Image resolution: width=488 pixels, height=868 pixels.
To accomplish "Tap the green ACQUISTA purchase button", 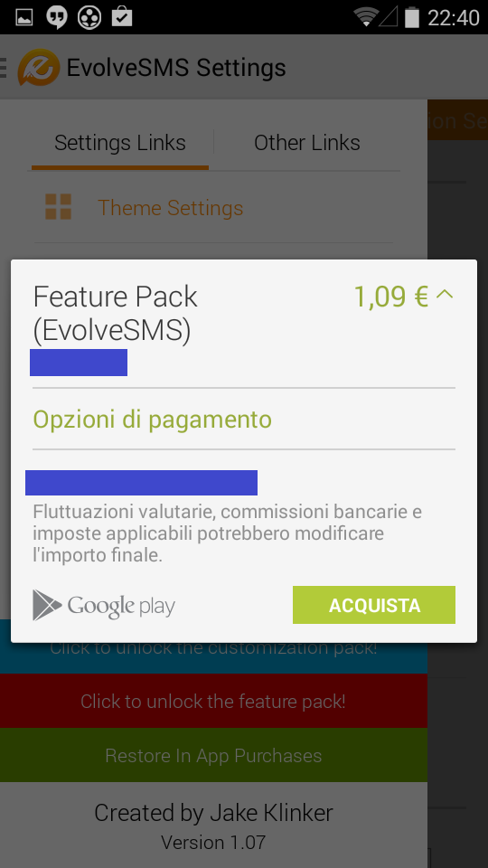I will pos(374,605).
